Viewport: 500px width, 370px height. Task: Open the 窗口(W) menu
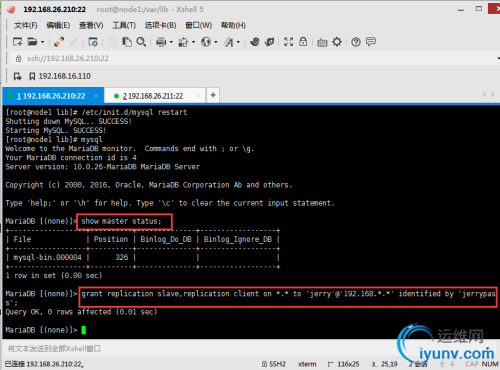click(199, 25)
